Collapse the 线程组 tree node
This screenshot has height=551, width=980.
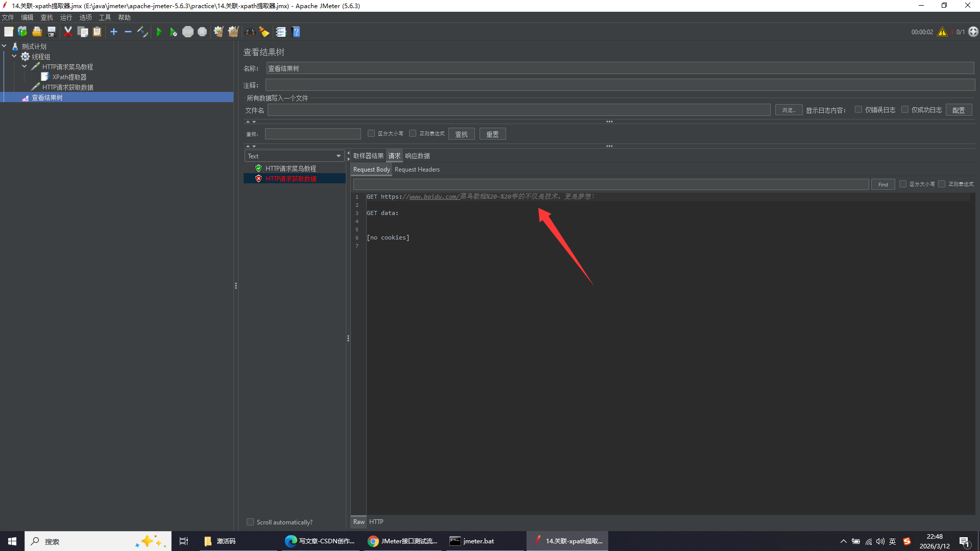point(14,56)
